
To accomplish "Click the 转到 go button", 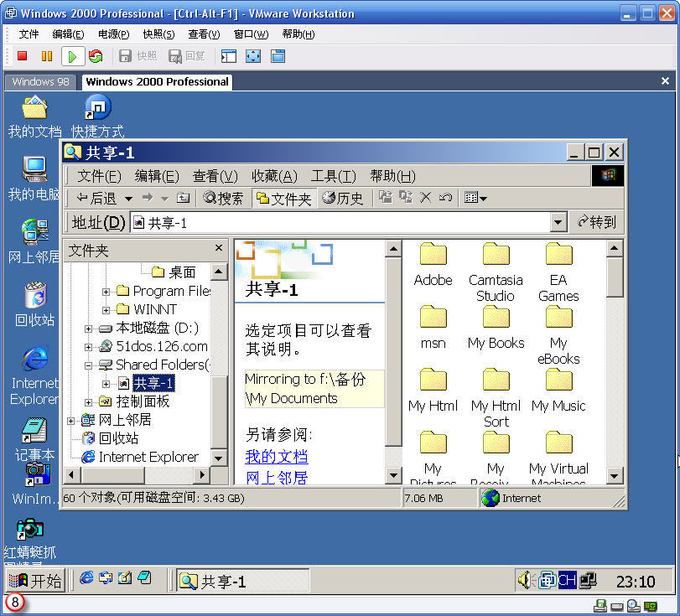I will (x=597, y=222).
